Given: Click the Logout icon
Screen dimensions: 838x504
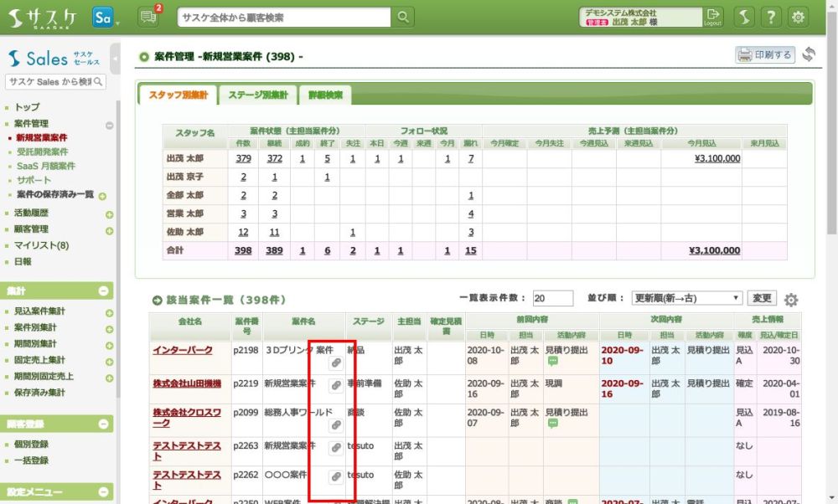Looking at the screenshot, I should pyautogui.click(x=712, y=17).
